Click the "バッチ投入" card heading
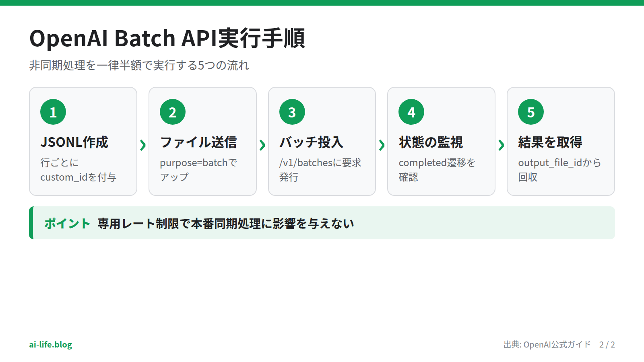Image resolution: width=644 pixels, height=362 pixels. (x=311, y=142)
